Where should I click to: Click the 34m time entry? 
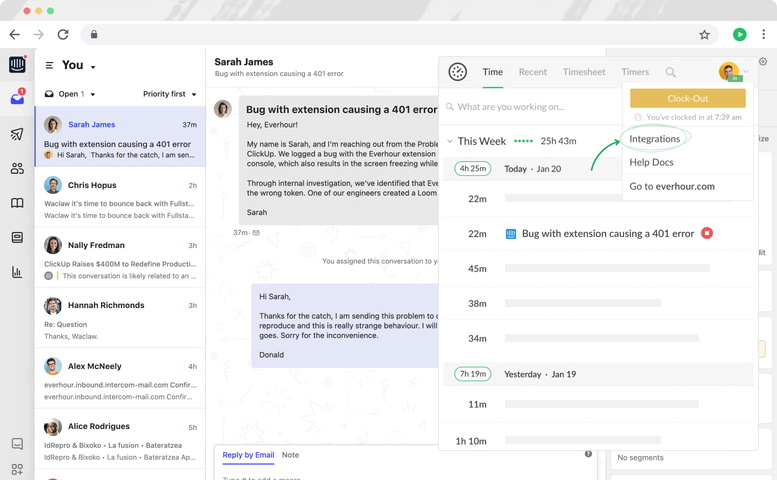tap(598, 338)
